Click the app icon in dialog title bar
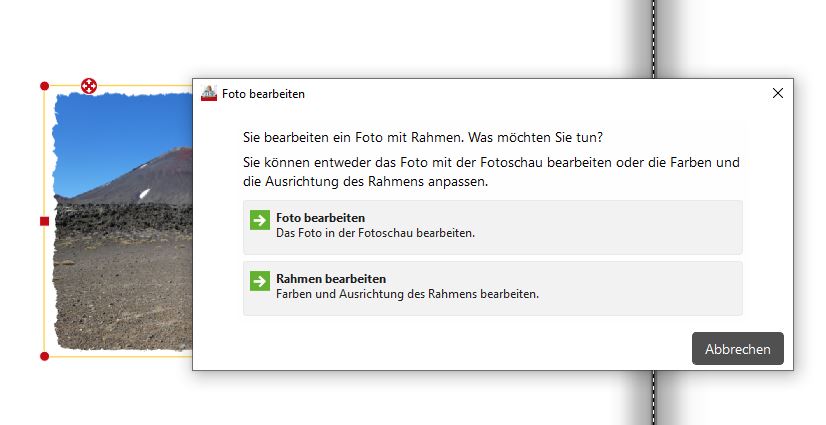The height and width of the screenshot is (425, 826). (x=209, y=93)
